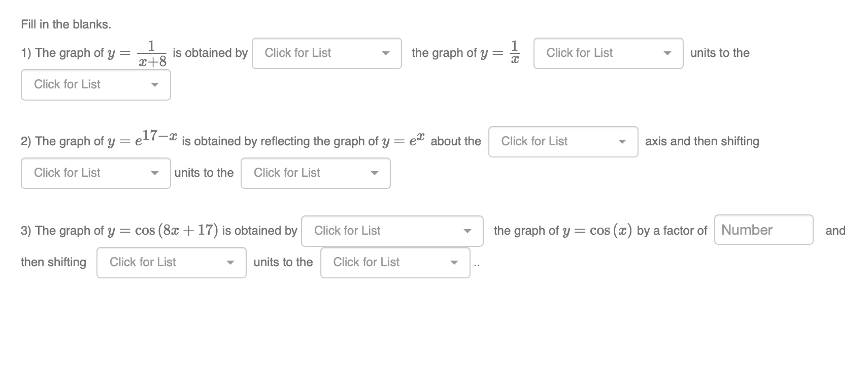Open dropdown after 'then shifting' in question 3
Image resolution: width=868 pixels, height=381 pixels.
point(171,263)
